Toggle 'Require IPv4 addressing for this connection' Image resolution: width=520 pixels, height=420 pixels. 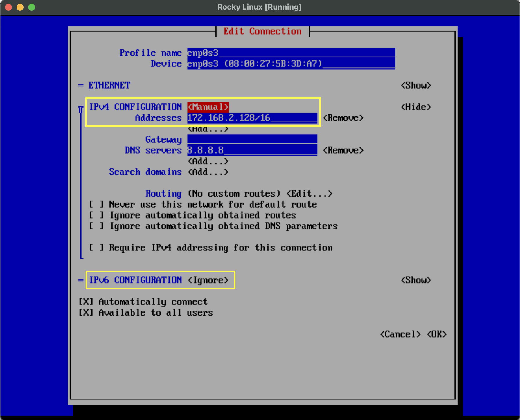(96, 248)
